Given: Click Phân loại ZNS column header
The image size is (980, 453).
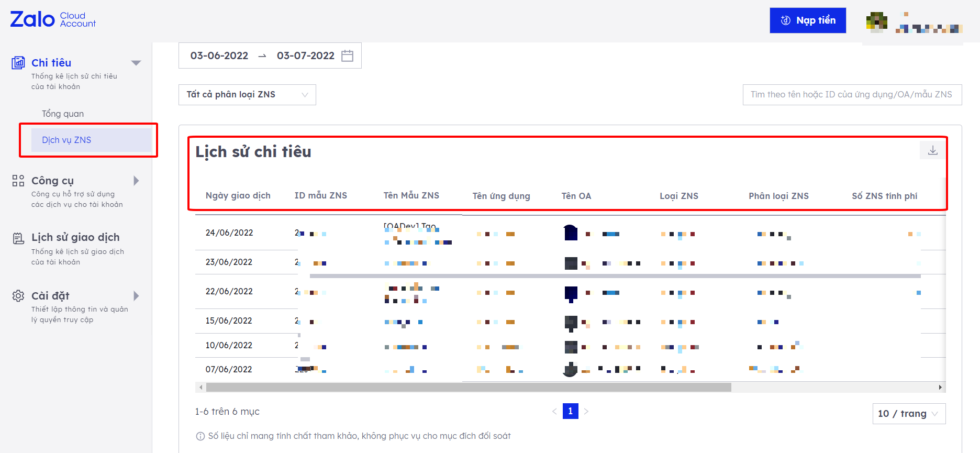Looking at the screenshot, I should 779,196.
